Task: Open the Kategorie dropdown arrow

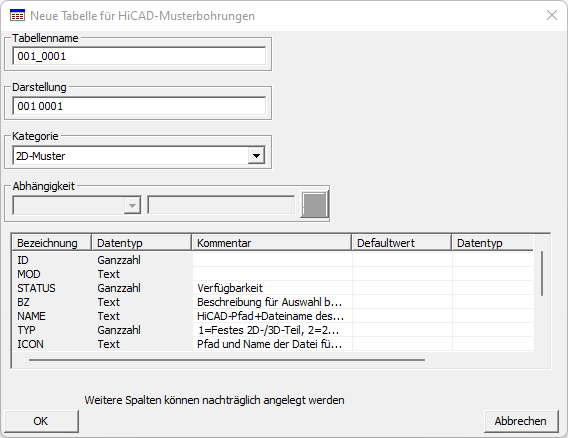Action: [x=256, y=156]
